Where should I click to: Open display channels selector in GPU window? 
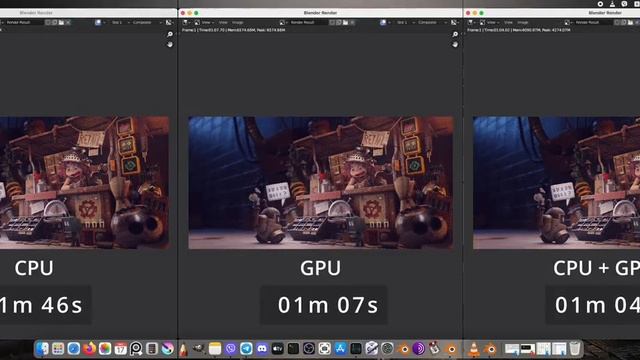pyautogui.click(x=454, y=22)
